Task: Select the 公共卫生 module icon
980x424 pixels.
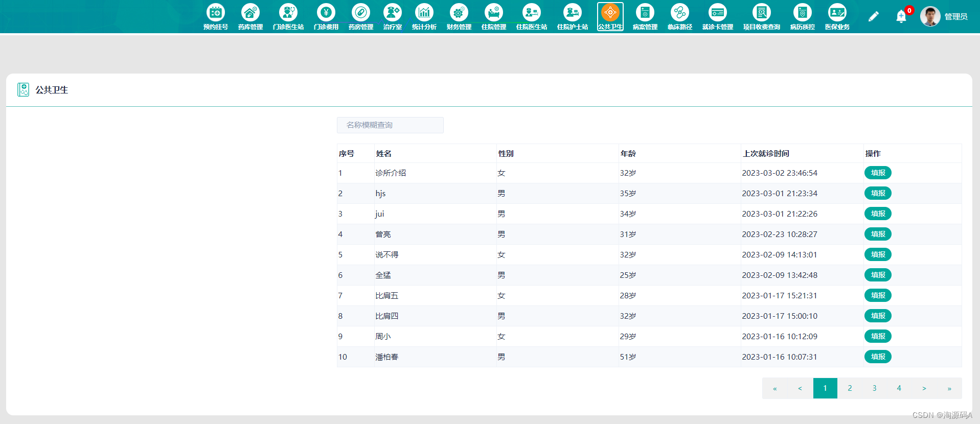Action: pyautogui.click(x=610, y=16)
